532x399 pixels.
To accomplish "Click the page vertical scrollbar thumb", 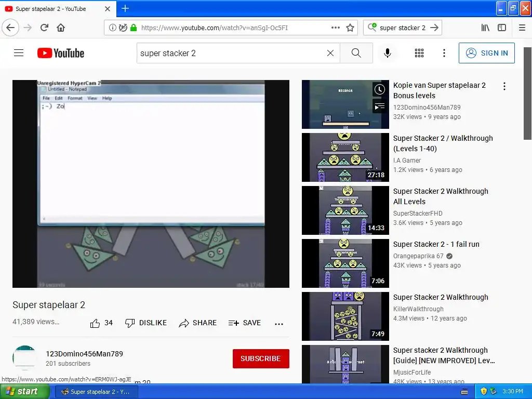I will coord(527,94).
